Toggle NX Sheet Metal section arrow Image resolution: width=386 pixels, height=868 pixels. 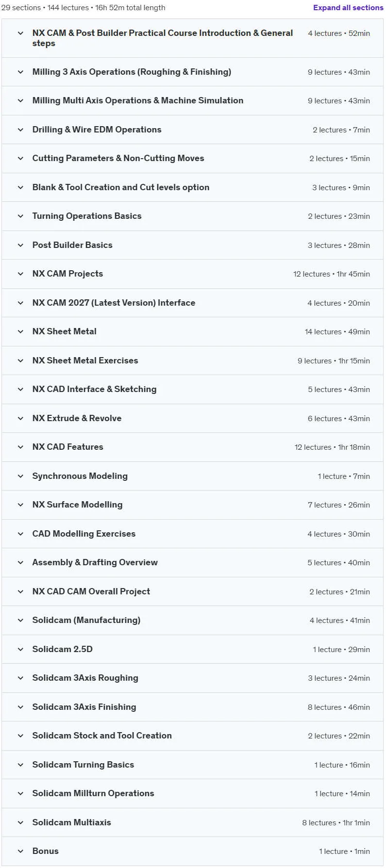point(20,331)
